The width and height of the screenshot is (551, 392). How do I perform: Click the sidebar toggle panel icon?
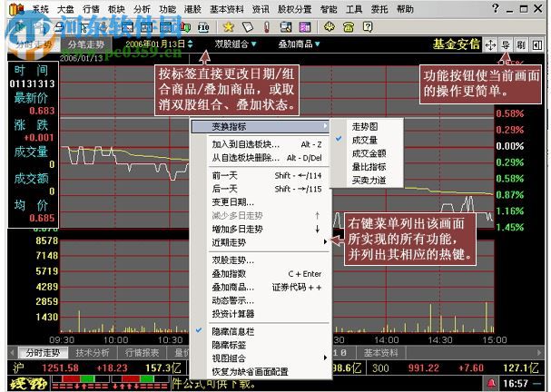(x=537, y=45)
